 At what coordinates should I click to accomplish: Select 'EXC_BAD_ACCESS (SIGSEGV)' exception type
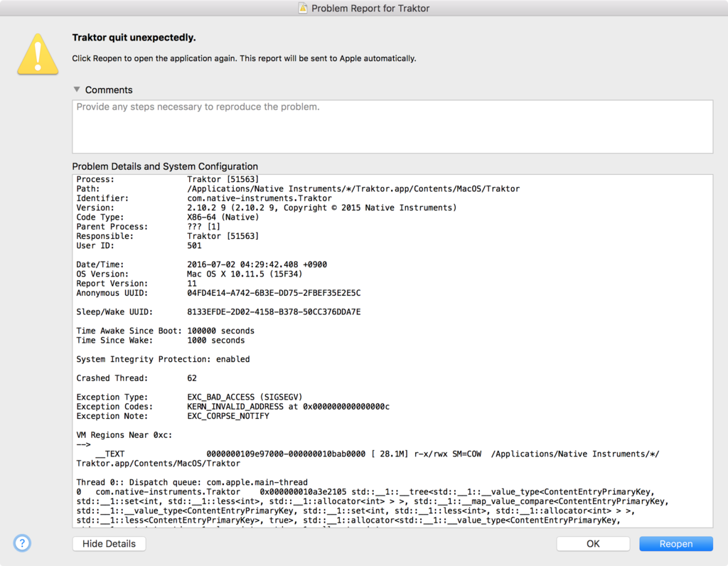tap(245, 397)
